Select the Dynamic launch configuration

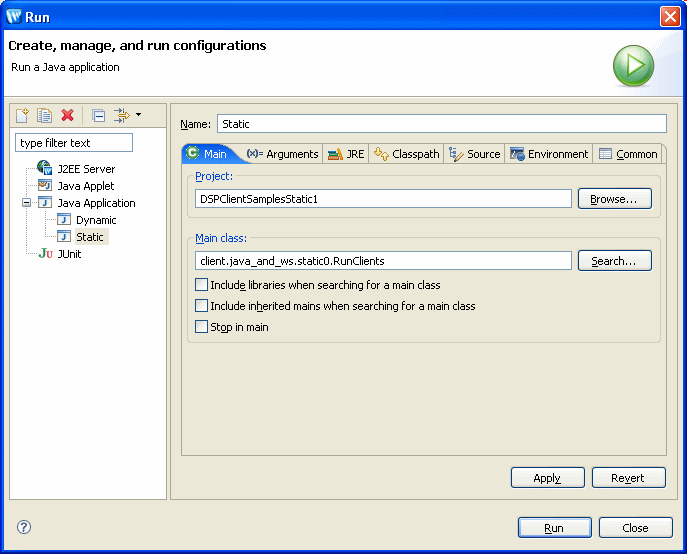96,220
